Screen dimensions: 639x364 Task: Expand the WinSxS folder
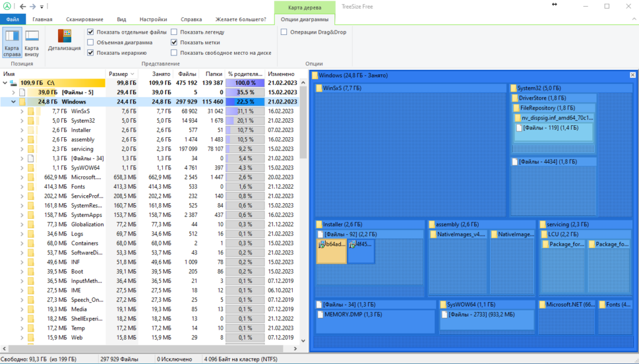[22, 111]
